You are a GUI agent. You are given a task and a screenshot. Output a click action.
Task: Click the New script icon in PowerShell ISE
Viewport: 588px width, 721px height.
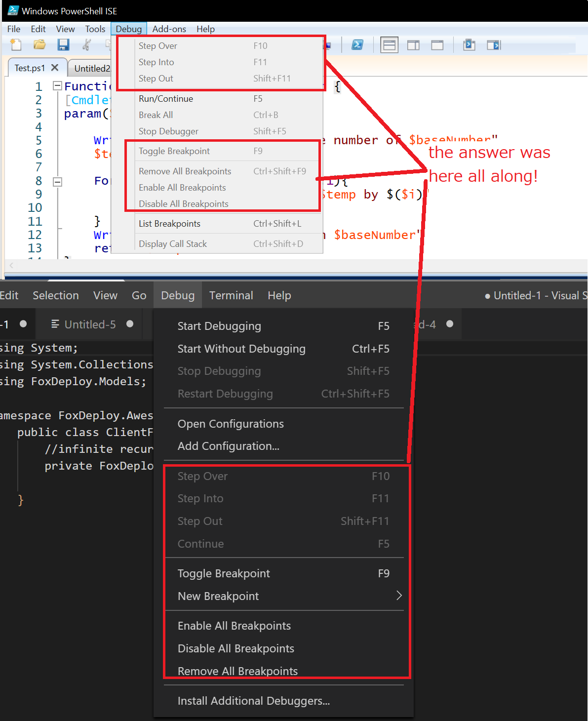point(16,45)
